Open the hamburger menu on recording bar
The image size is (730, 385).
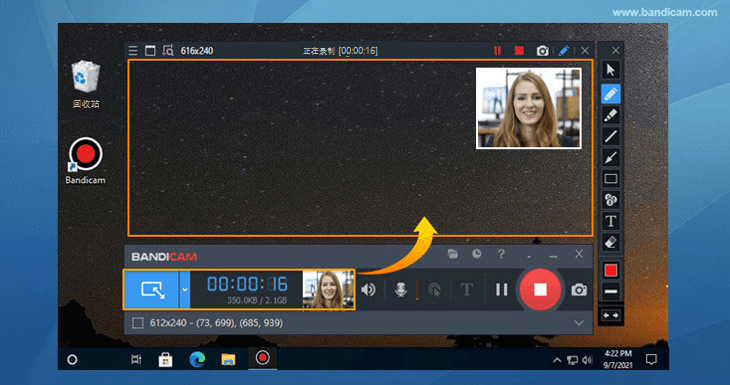[133, 51]
